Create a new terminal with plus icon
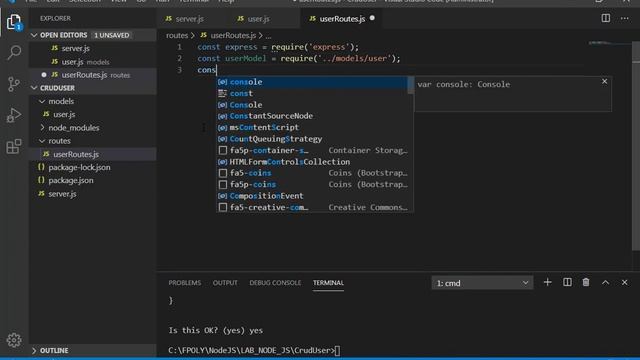Screen dimensions: 640x360 (547, 282)
